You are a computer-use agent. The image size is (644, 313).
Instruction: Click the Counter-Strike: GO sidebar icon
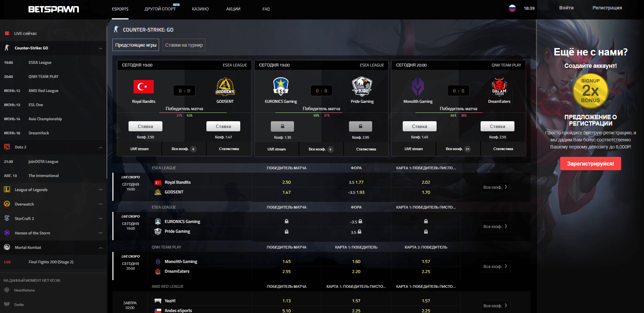7,48
